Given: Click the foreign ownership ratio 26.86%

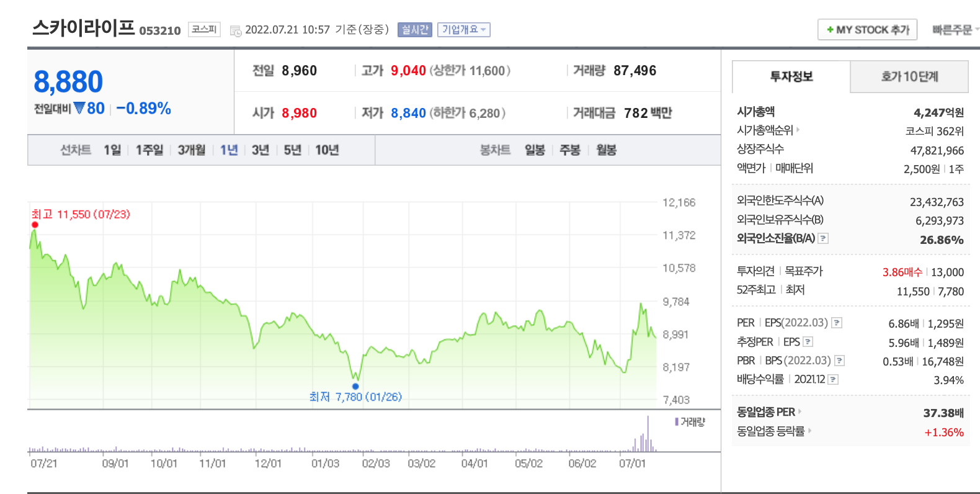Looking at the screenshot, I should 942,240.
